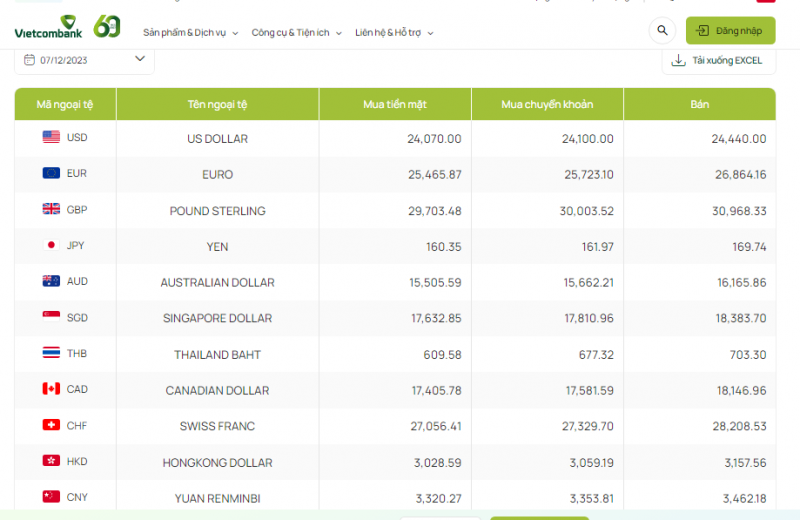The width and height of the screenshot is (800, 520).
Task: Click USD cash buy value 24,070.00
Action: 434,139
